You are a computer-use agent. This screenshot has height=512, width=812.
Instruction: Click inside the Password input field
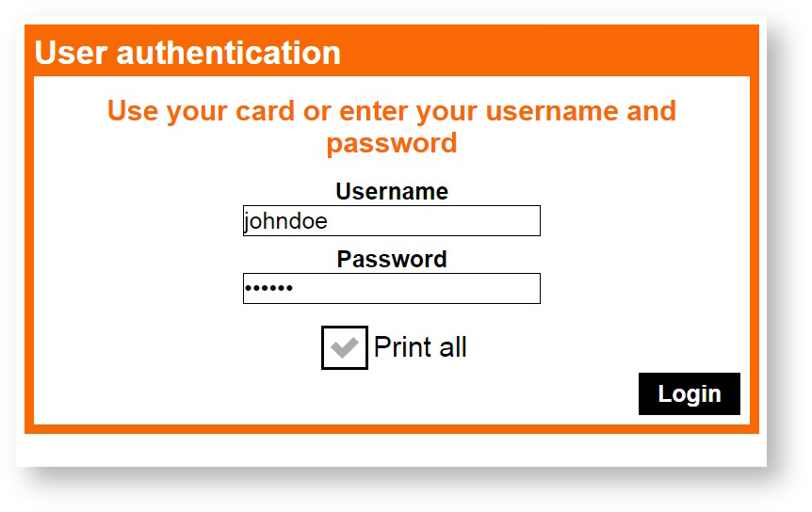click(391, 289)
